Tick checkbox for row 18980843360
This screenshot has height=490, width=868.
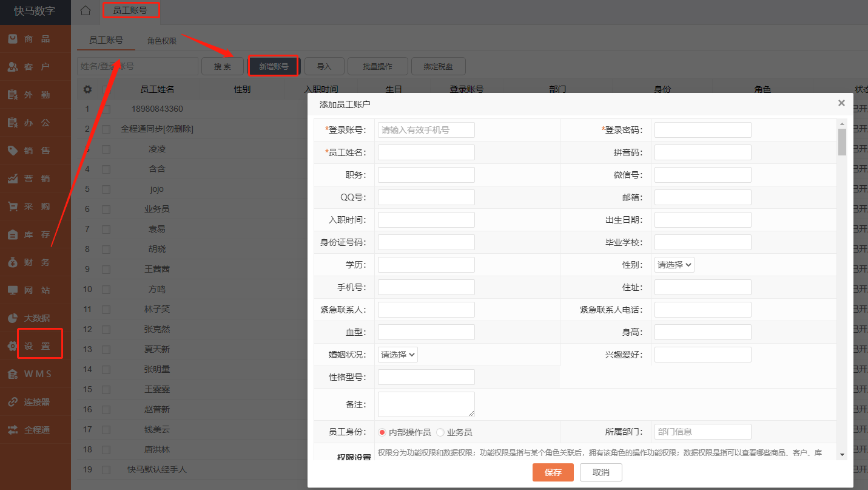tap(106, 109)
